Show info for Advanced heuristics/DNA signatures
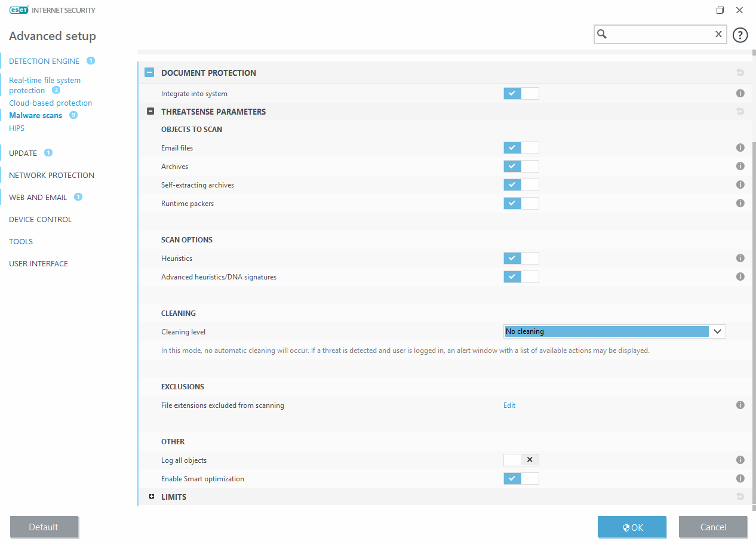The width and height of the screenshot is (756, 544). [x=740, y=276]
